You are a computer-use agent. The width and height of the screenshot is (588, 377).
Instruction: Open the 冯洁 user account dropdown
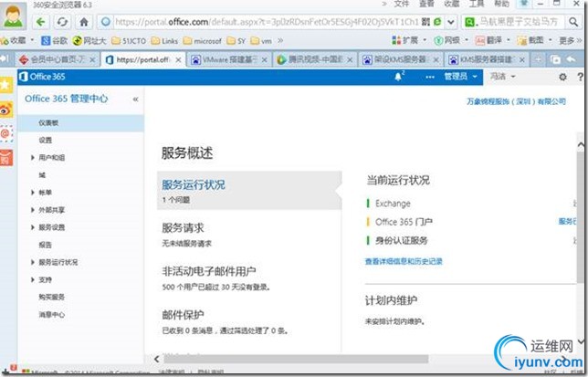point(502,77)
